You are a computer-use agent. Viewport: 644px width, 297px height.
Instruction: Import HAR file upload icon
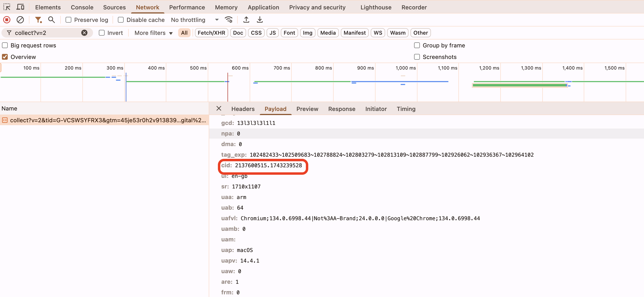246,20
